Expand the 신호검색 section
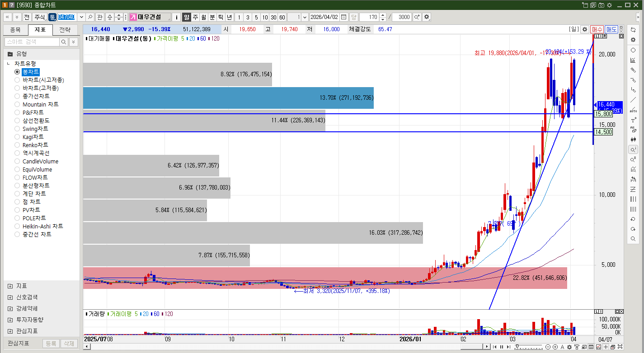 tap(10, 297)
